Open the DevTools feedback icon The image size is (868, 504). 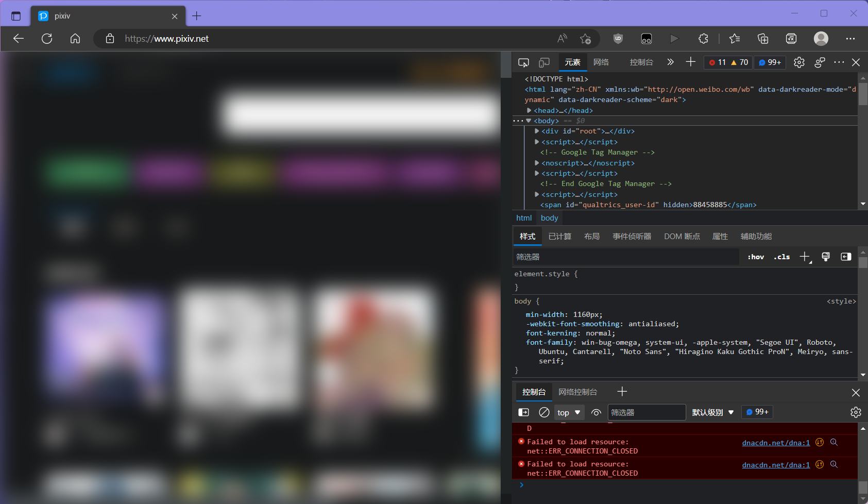click(820, 62)
